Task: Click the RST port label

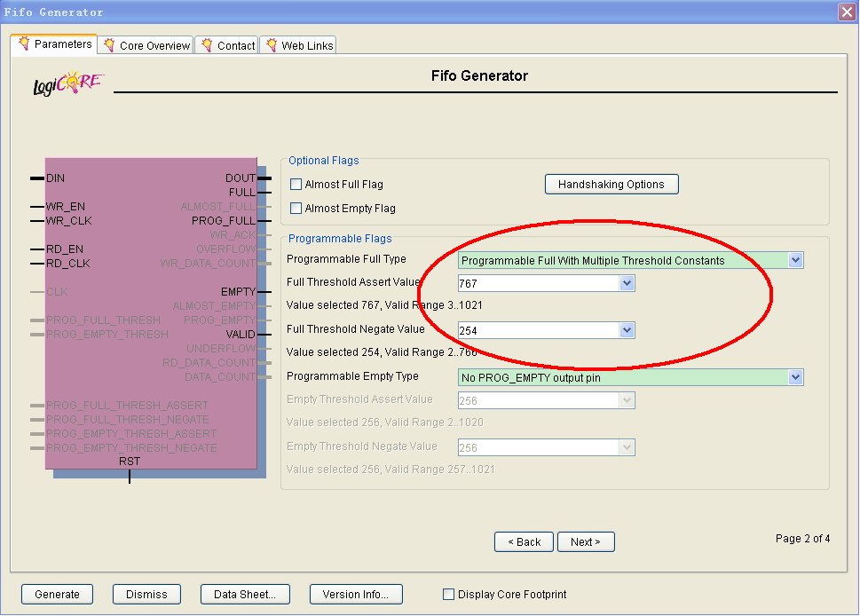Action: click(130, 462)
